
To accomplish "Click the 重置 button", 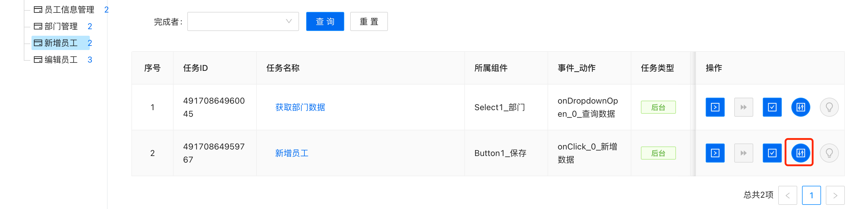I will pyautogui.click(x=369, y=22).
